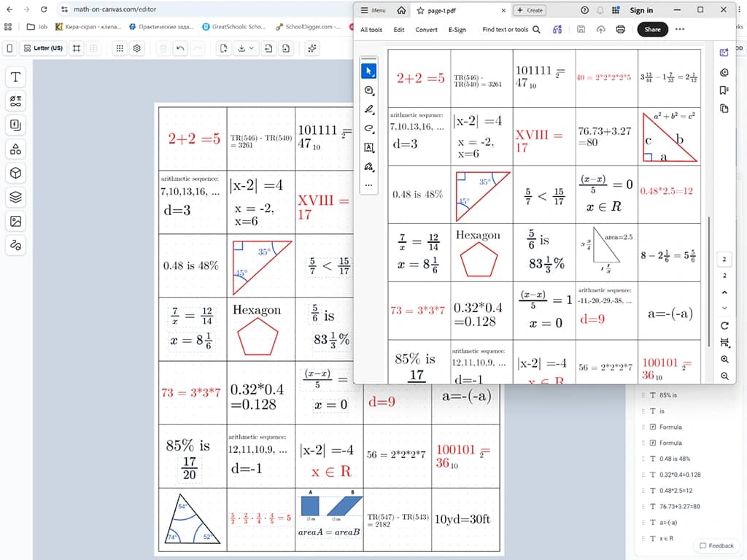Select the 'x ∈ R' layer item
Viewport: 747px width, 560px height.
tap(666, 538)
